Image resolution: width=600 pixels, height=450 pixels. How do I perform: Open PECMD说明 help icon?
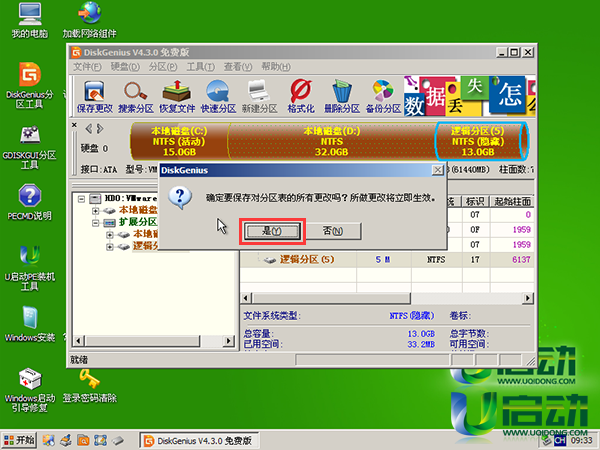[x=29, y=202]
